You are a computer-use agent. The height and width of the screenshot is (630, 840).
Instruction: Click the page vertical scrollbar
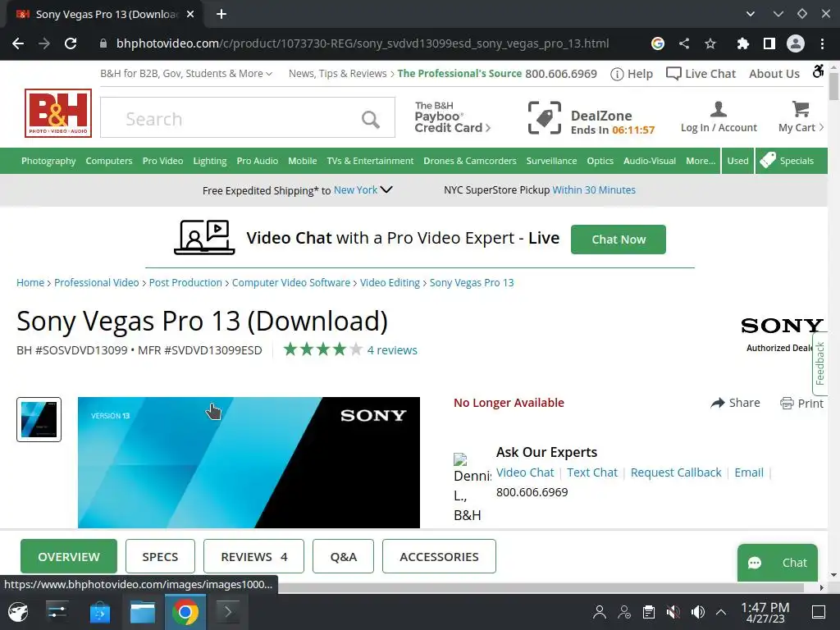pos(833,85)
